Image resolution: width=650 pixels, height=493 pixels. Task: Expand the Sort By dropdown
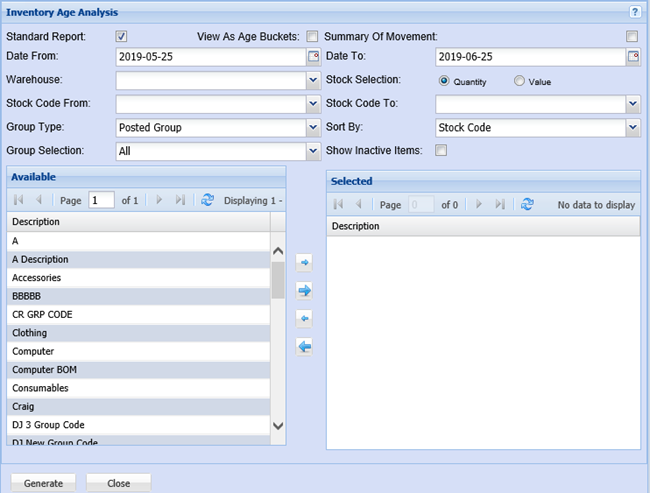[x=632, y=128]
